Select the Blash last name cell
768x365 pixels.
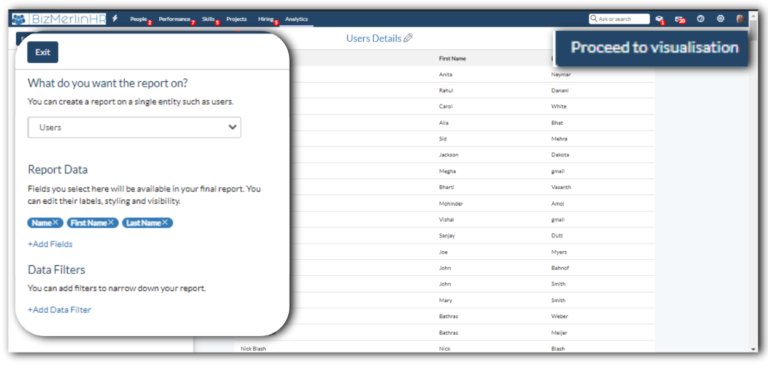coord(558,349)
